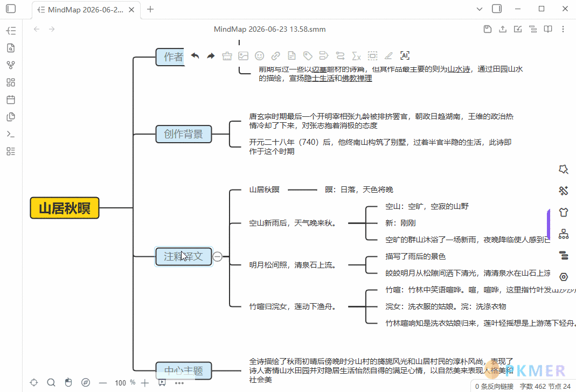Open search in mind map
The image size is (576, 392).
(x=51, y=382)
